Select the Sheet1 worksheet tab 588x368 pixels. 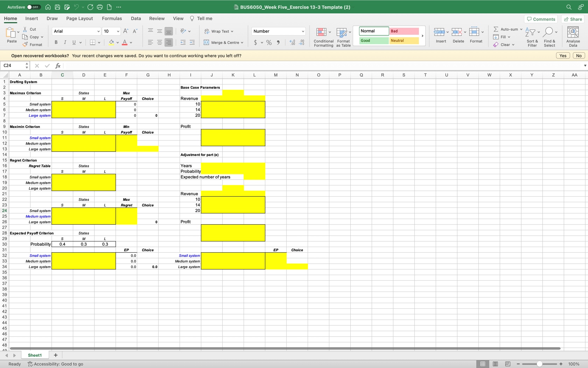(35, 355)
